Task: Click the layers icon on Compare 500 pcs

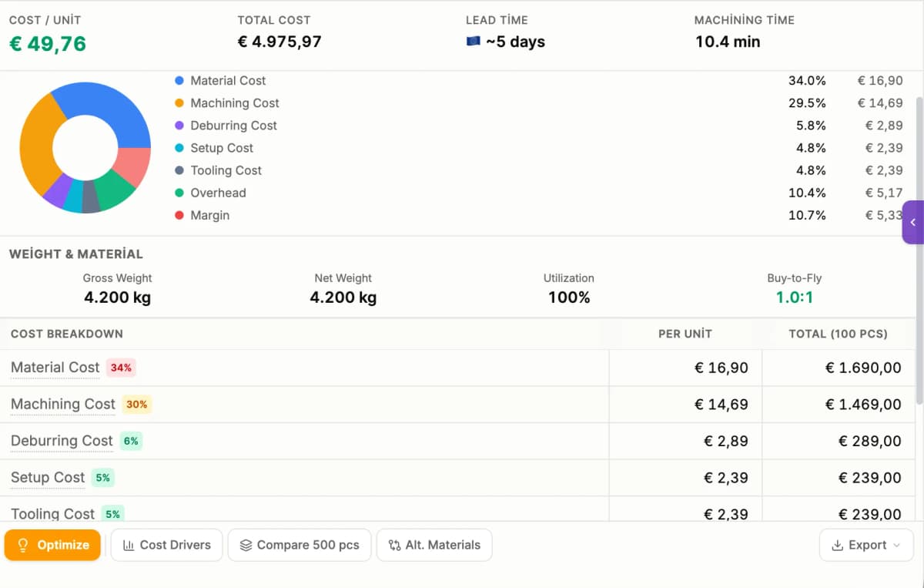Action: pyautogui.click(x=246, y=545)
